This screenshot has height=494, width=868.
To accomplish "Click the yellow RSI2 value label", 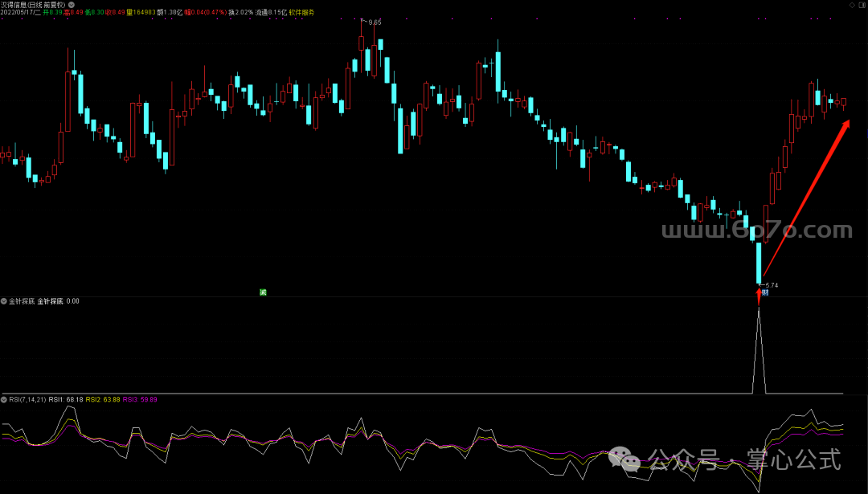I will [x=103, y=399].
